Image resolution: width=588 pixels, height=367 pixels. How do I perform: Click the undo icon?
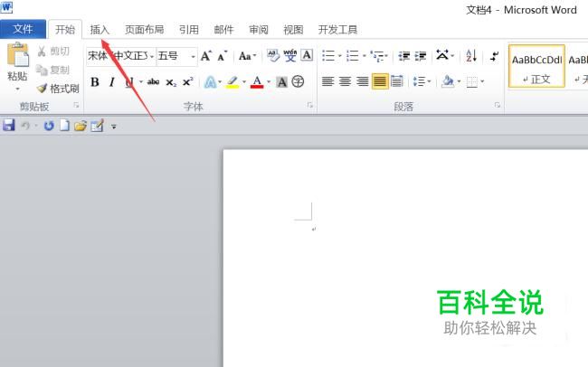(x=25, y=126)
